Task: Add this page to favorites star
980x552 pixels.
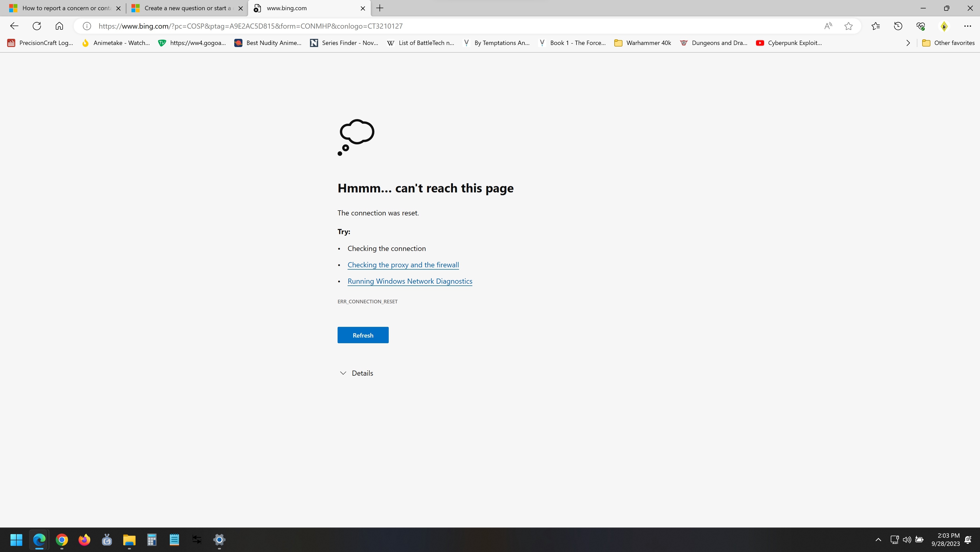Action: (848, 26)
